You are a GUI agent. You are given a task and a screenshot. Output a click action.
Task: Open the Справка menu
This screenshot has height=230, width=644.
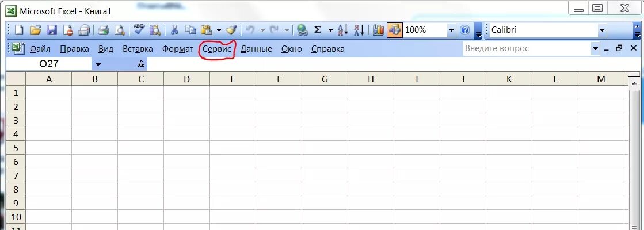(x=327, y=49)
